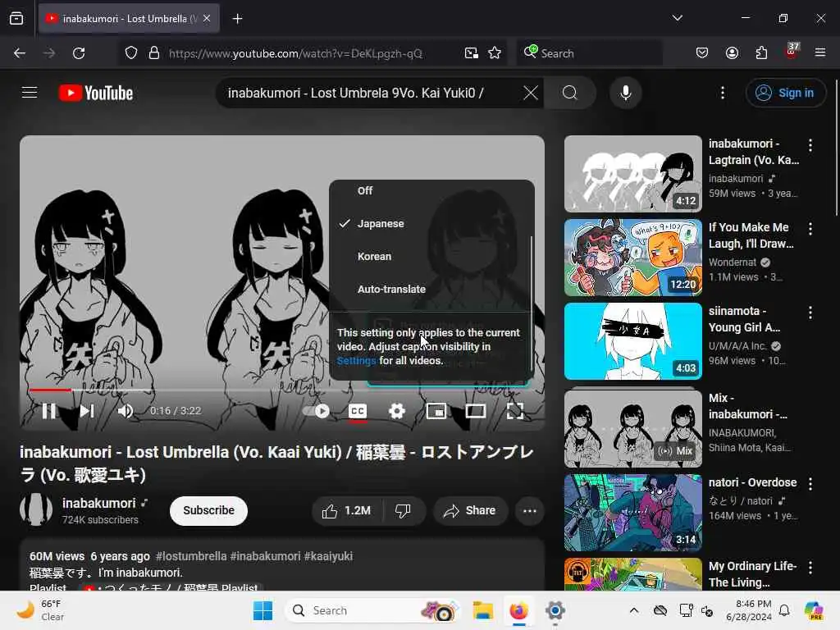Screen dimensions: 840x630
Task: Open options for If You Make Me Laugh video
Action: click(x=810, y=229)
